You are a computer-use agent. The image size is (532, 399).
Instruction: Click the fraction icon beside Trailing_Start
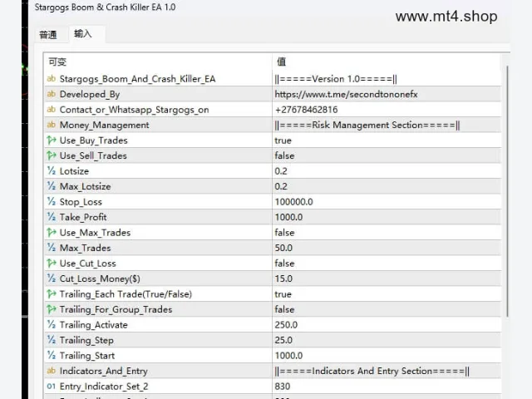point(52,355)
